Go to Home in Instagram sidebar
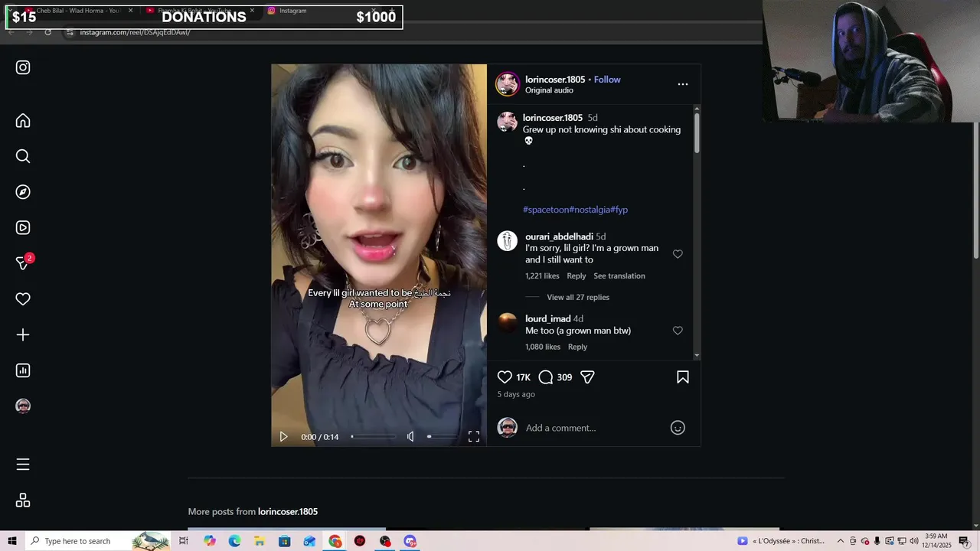 pos(23,121)
